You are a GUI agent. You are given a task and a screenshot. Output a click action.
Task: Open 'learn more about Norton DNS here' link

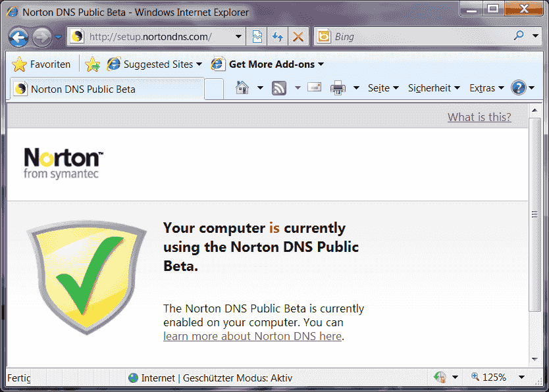(252, 336)
